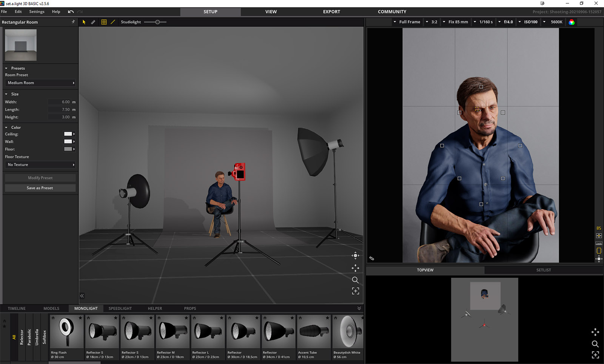Switch to the SPEEDLIGHT tab
604x364 pixels.
tap(120, 309)
